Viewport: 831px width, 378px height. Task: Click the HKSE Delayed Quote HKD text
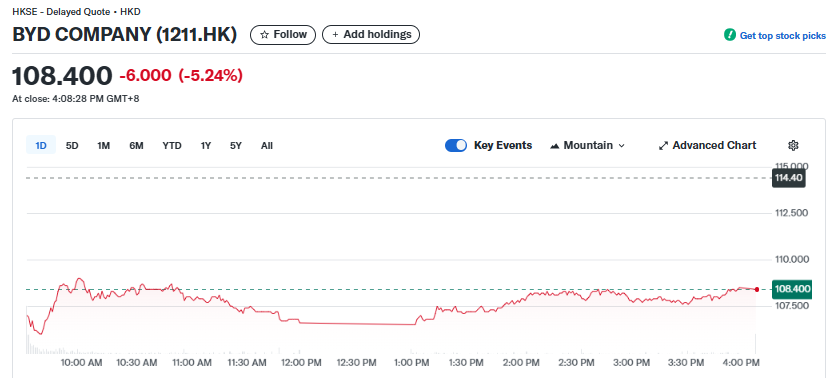pyautogui.click(x=76, y=12)
